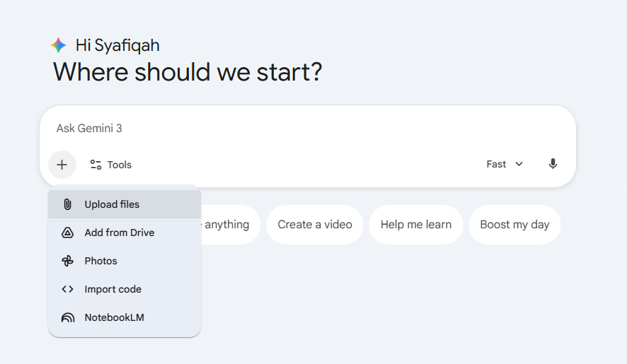Activate the microphone voice input
The height and width of the screenshot is (364, 627).
(553, 164)
